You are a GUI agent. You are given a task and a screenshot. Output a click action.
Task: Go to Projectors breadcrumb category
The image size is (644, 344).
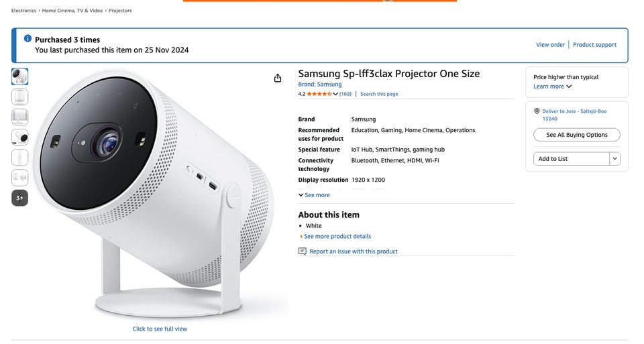(x=120, y=11)
